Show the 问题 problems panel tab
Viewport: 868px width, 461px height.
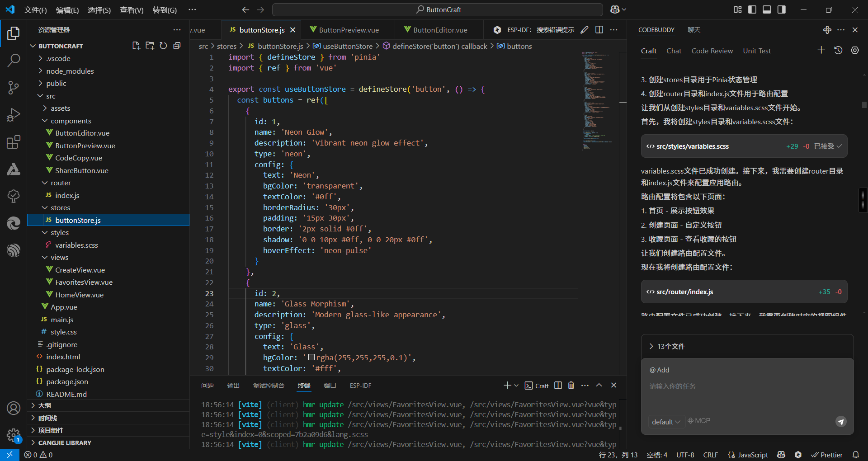[208, 386]
